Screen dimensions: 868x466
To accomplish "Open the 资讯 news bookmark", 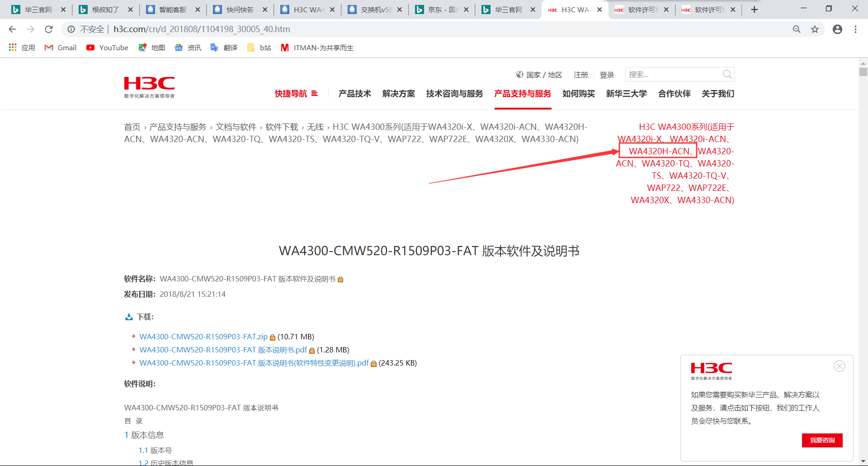I will point(188,48).
